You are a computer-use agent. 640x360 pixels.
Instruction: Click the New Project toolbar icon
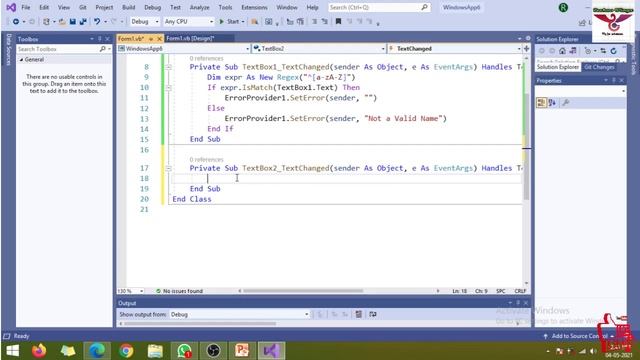[x=47, y=22]
